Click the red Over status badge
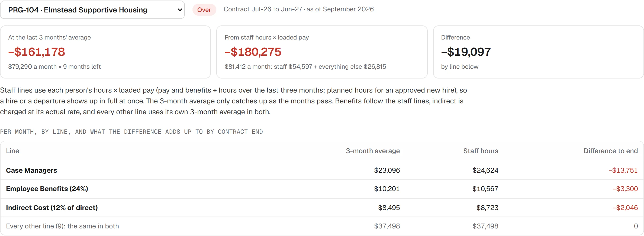Image resolution: width=644 pixels, height=236 pixels. (204, 10)
